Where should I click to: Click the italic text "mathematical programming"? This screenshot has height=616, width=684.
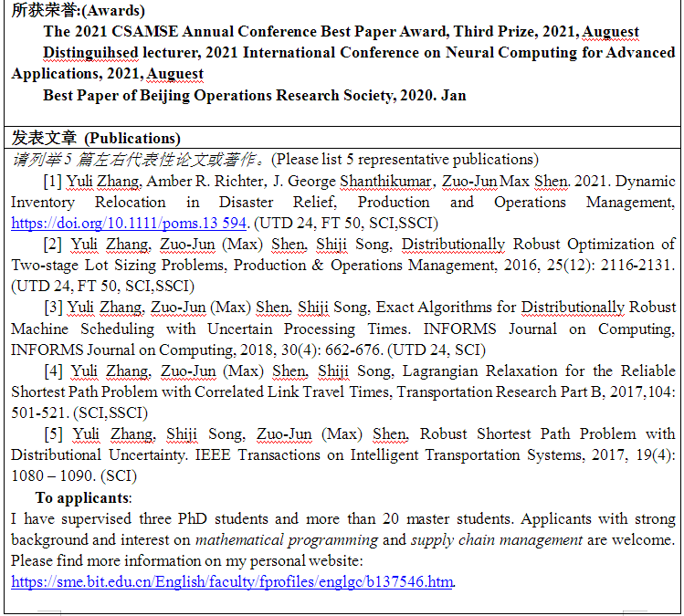click(x=286, y=539)
